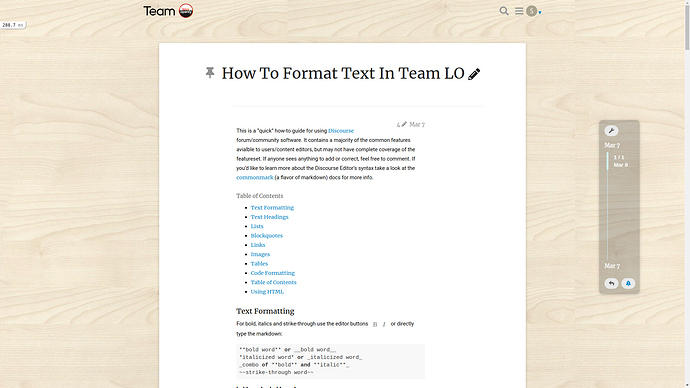Jump to Code Formatting section

pos(273,273)
